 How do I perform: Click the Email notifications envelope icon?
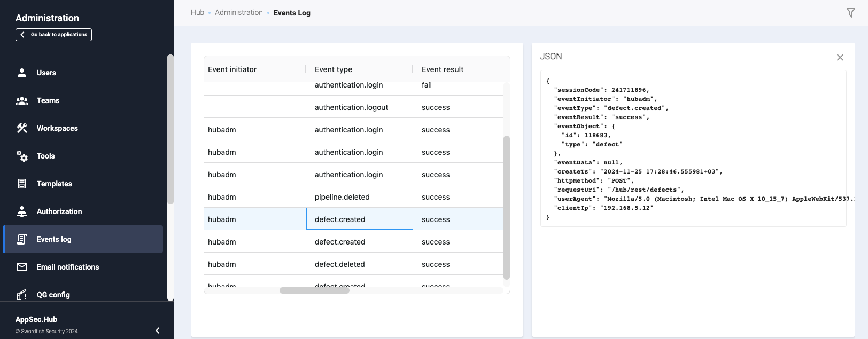pos(22,267)
